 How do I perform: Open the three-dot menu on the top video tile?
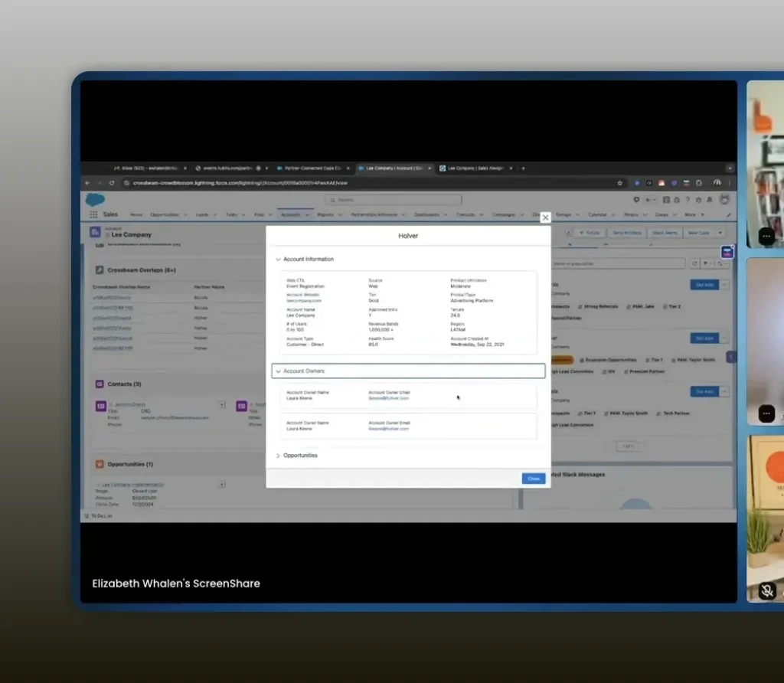click(766, 237)
